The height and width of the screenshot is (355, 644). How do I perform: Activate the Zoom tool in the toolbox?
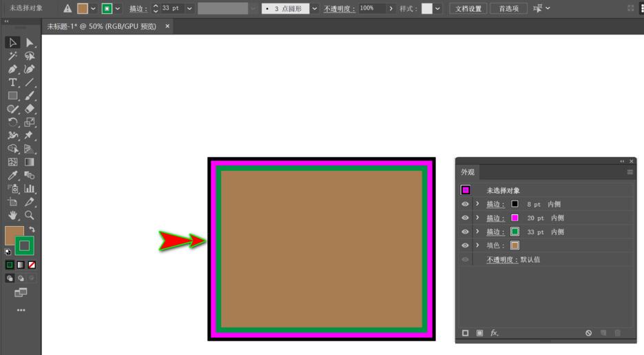pyautogui.click(x=30, y=215)
